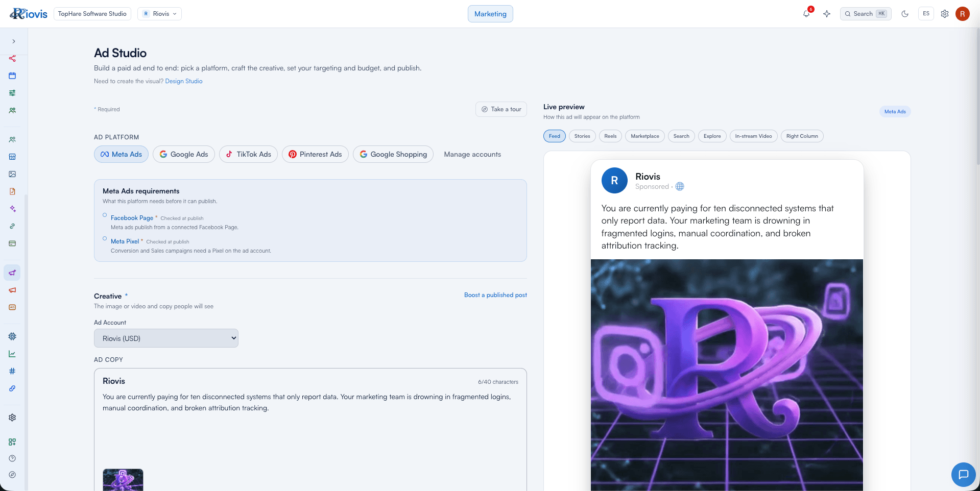Open the red megaphone icon in sidebar
980x491 pixels.
[12, 290]
